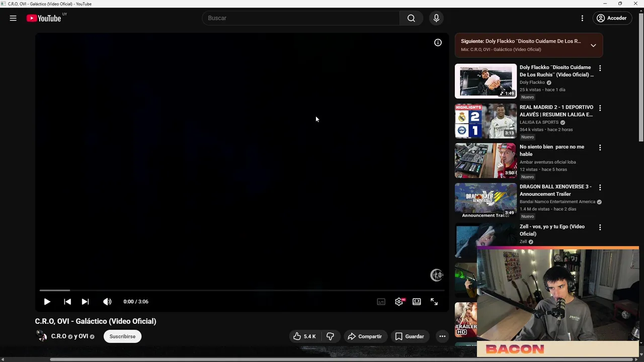Open options for Dragon Ball Xenoverse video

[x=600, y=187]
